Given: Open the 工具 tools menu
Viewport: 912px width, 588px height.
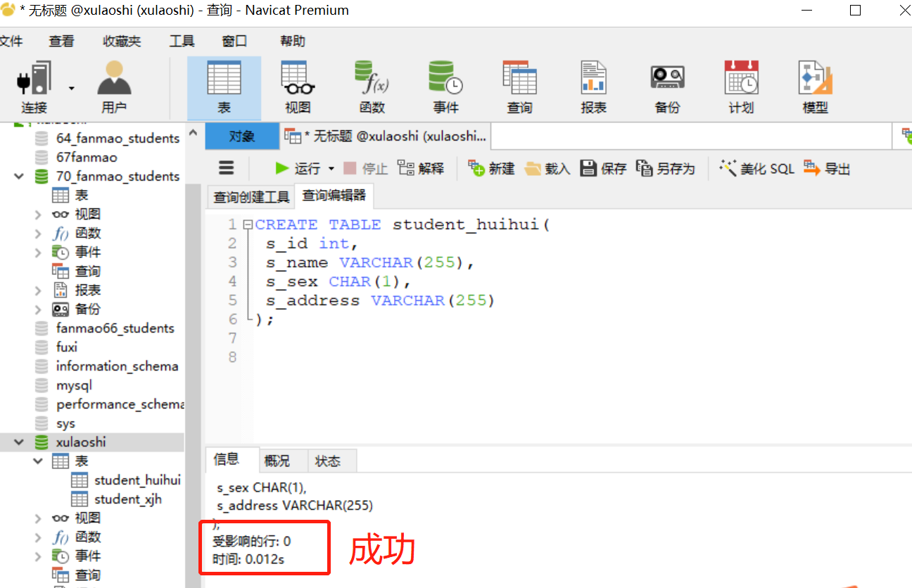Looking at the screenshot, I should pos(182,41).
